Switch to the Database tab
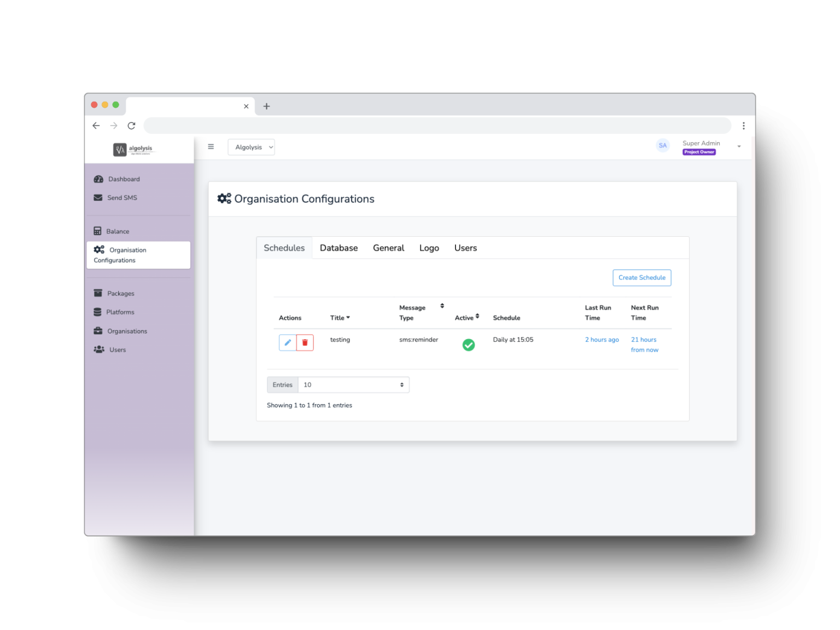The height and width of the screenshot is (630, 840). [x=339, y=248]
